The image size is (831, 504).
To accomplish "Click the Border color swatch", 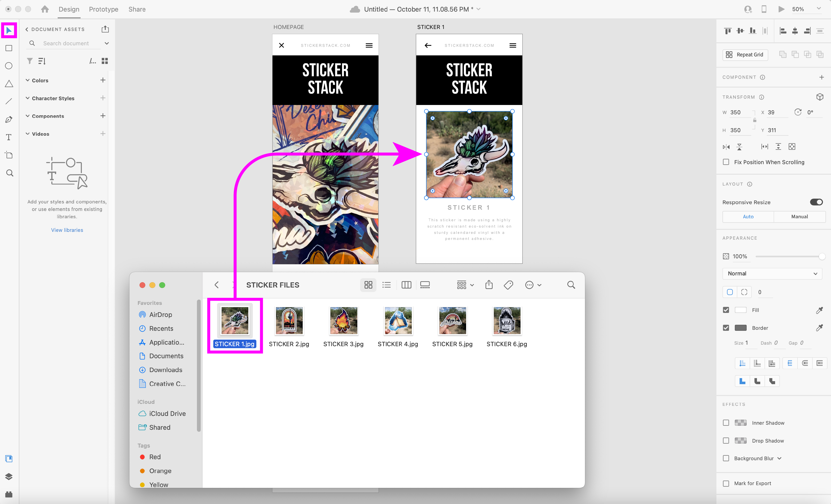I will coord(741,328).
